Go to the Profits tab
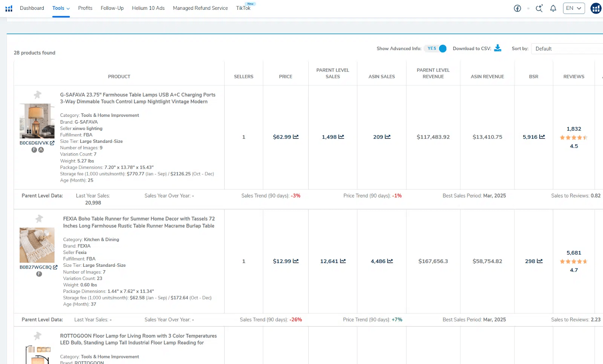 tap(85, 8)
